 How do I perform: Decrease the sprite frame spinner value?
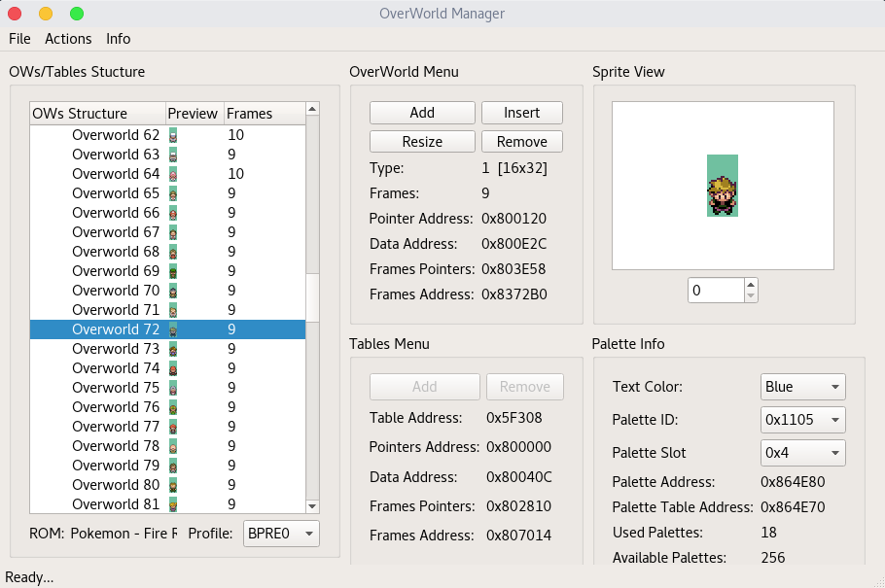[x=751, y=295]
